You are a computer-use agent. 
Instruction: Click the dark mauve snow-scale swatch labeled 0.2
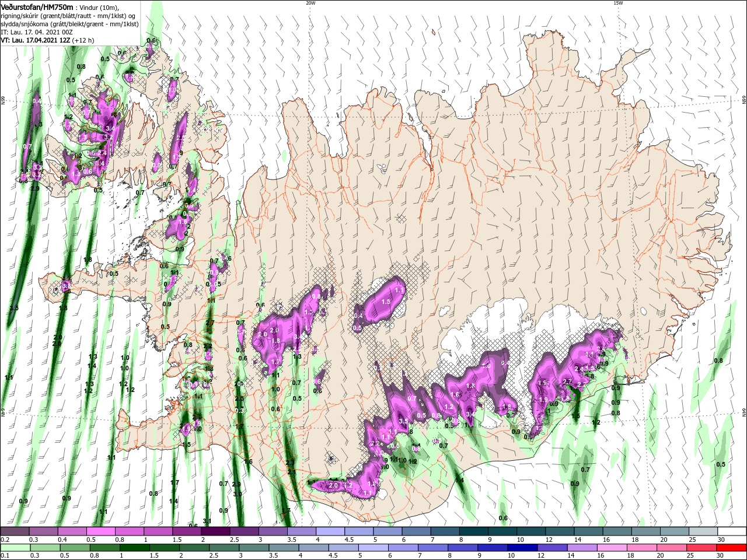(x=15, y=532)
